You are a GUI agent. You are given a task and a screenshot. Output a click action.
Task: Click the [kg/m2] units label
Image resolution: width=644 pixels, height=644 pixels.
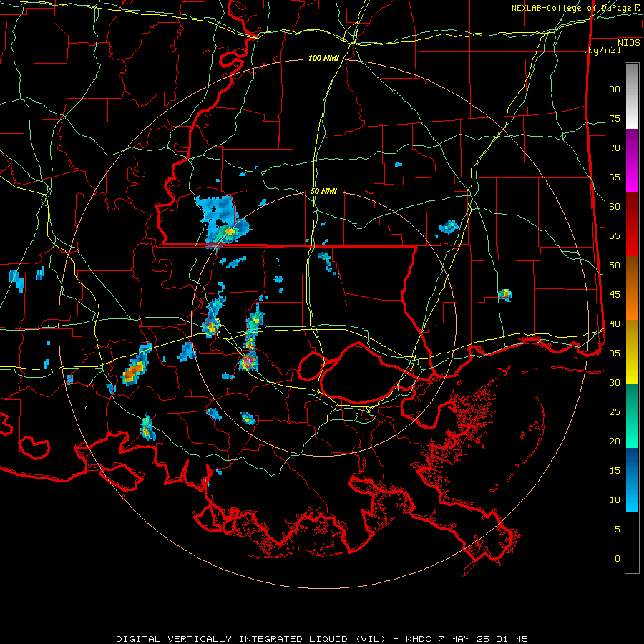pos(602,50)
